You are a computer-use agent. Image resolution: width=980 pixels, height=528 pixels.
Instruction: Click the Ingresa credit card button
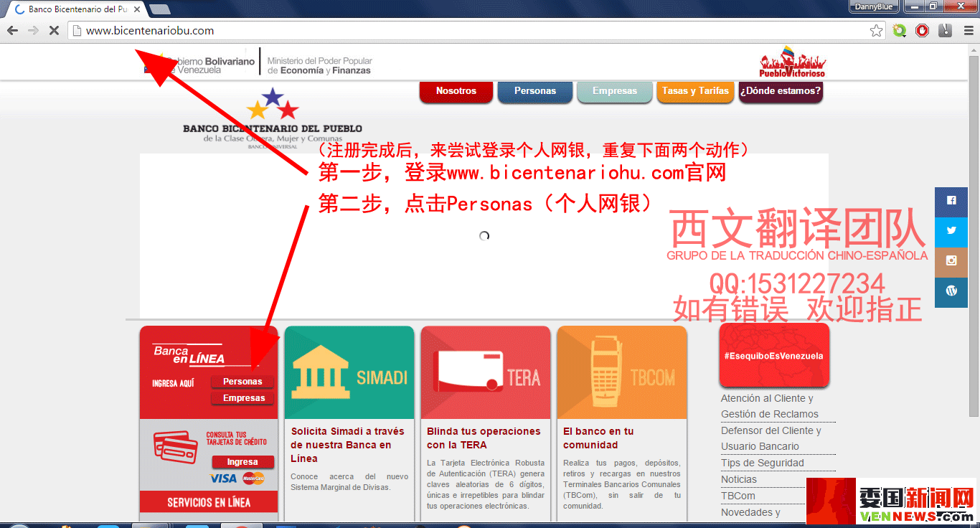pos(242,462)
